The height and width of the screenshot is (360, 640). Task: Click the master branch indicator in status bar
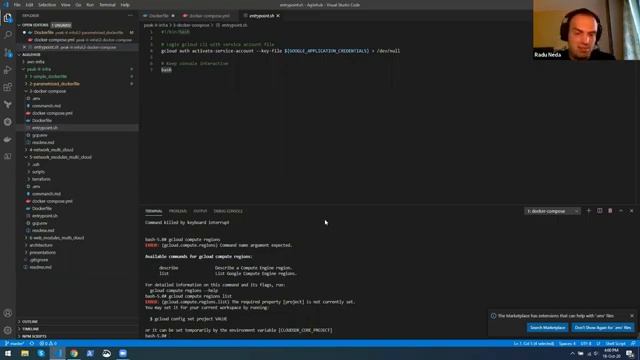15,343
